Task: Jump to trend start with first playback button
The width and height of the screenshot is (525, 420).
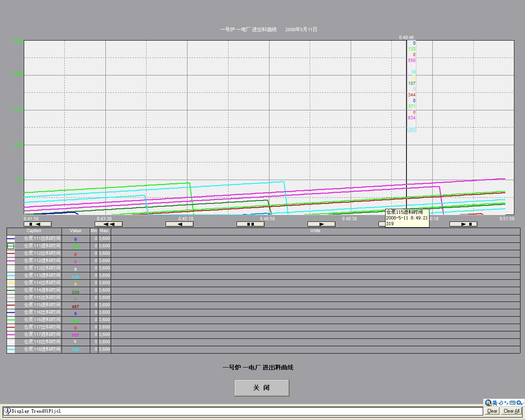Action: (38, 224)
